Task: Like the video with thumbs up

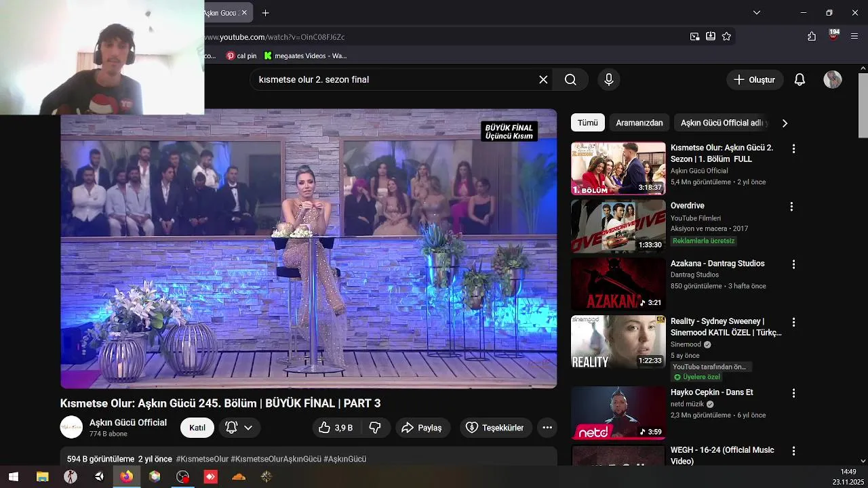Action: (336, 428)
